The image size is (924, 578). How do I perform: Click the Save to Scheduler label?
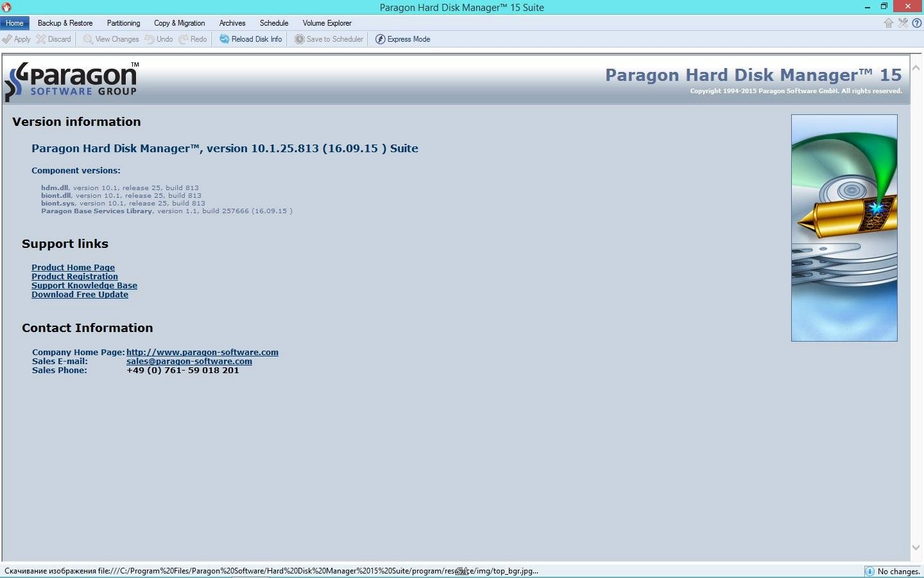coord(335,39)
